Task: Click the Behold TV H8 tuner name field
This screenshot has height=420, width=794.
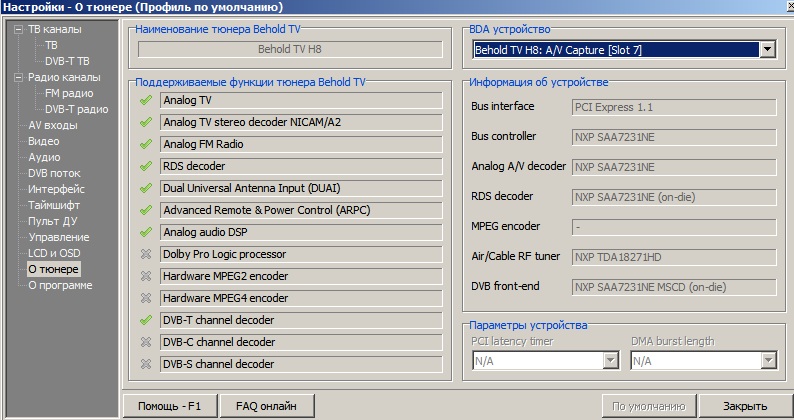Action: point(288,48)
